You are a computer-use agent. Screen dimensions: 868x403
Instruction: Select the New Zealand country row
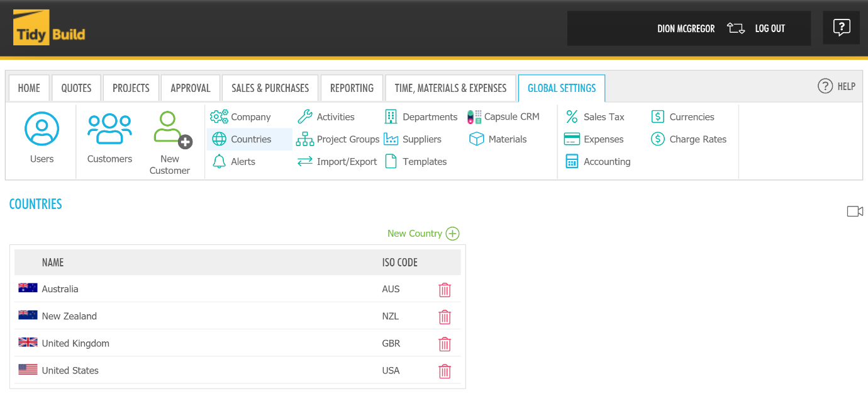pyautogui.click(x=69, y=317)
